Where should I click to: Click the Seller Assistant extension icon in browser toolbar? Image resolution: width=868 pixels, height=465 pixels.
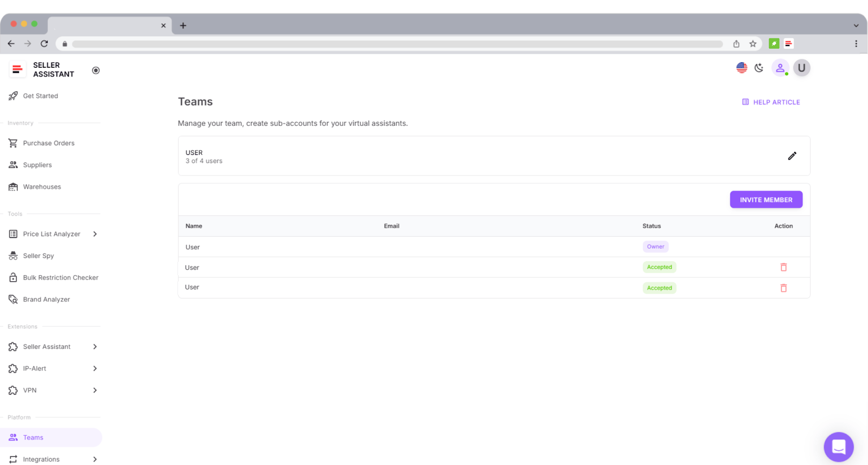pyautogui.click(x=788, y=44)
